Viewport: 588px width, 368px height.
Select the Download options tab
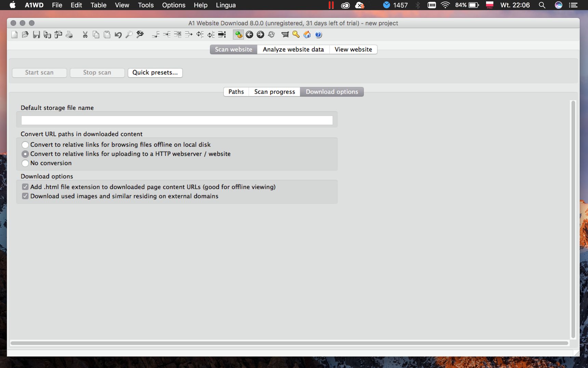(x=332, y=92)
